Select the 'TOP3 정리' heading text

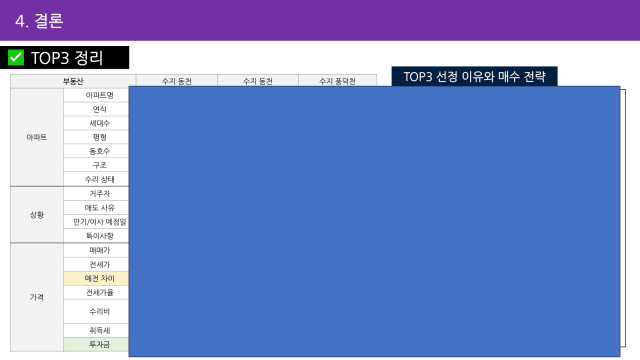[67, 58]
